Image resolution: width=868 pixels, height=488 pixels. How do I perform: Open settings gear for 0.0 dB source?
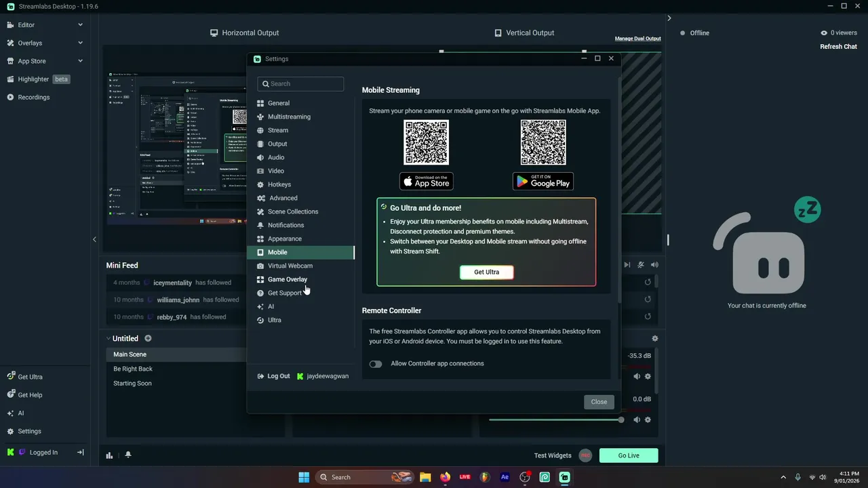[648, 420]
